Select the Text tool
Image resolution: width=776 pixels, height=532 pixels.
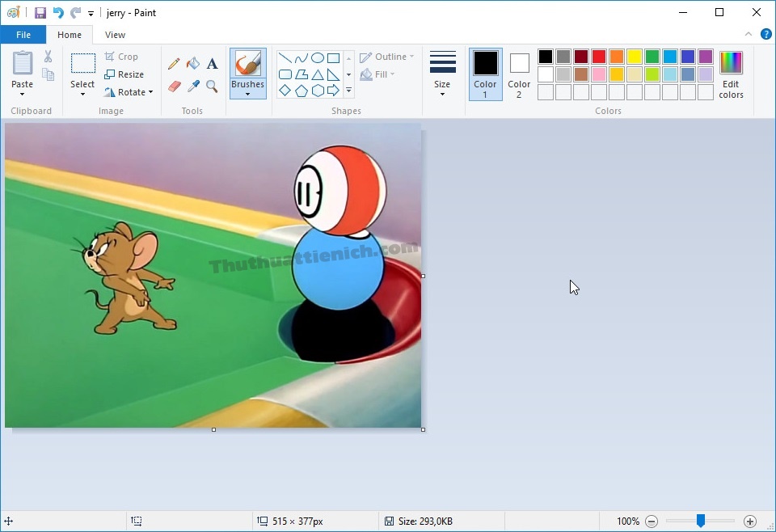[x=212, y=64]
